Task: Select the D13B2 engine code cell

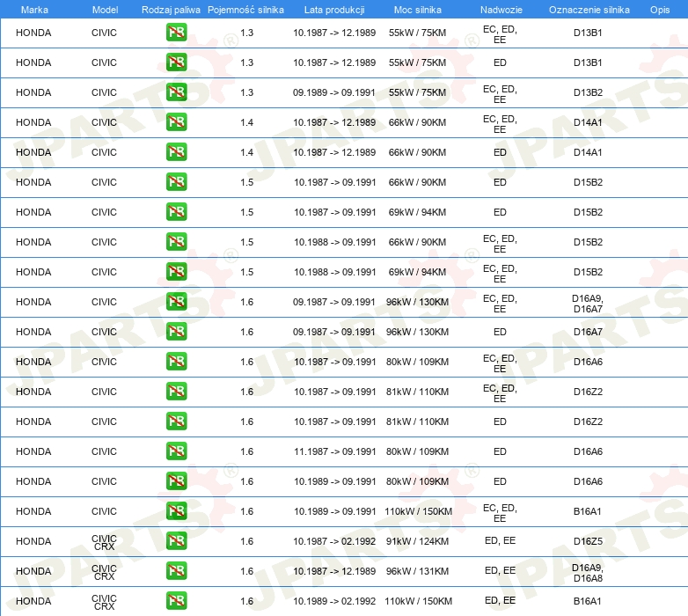Action: pyautogui.click(x=588, y=92)
